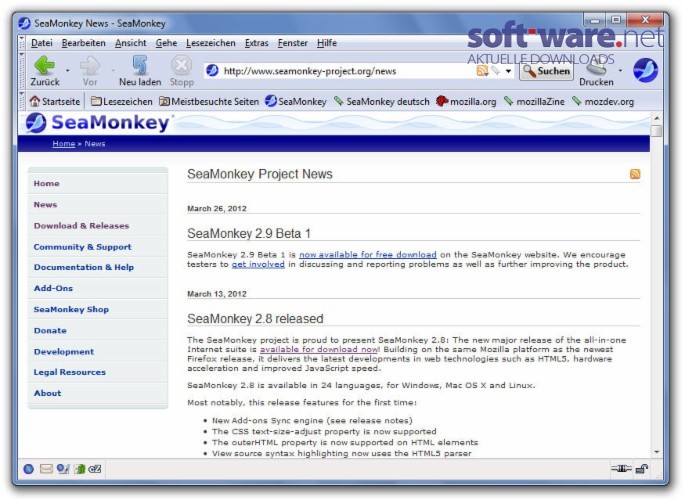Click Home breadcrumb link
The height and width of the screenshot is (500, 685).
click(x=64, y=143)
